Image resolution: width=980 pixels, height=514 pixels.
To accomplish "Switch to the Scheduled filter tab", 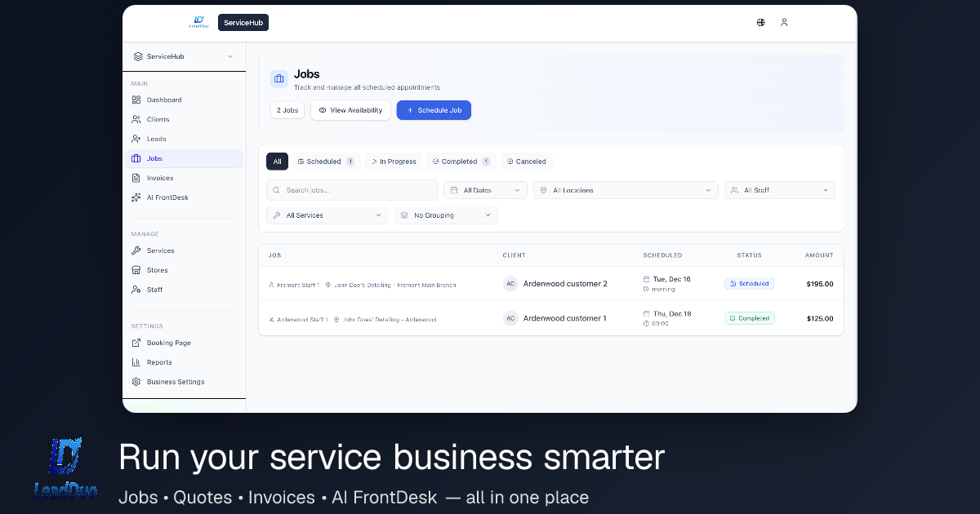I will point(326,162).
